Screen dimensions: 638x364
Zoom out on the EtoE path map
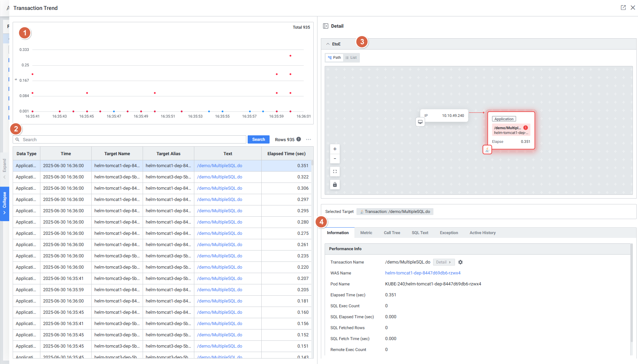pyautogui.click(x=335, y=159)
